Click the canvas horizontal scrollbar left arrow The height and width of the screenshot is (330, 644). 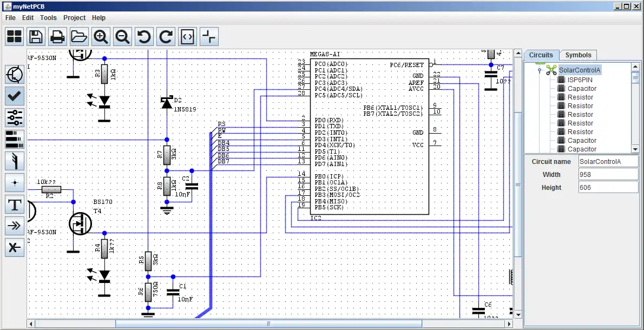[x=31, y=324]
